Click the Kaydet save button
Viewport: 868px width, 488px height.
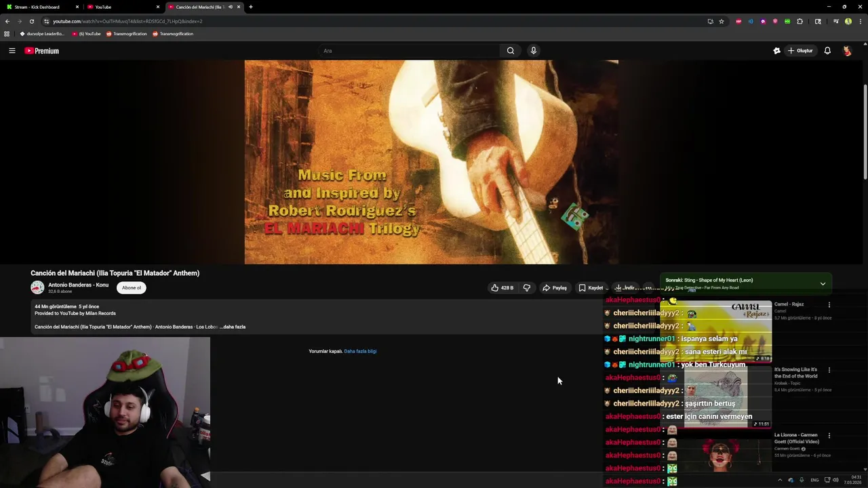(x=590, y=288)
